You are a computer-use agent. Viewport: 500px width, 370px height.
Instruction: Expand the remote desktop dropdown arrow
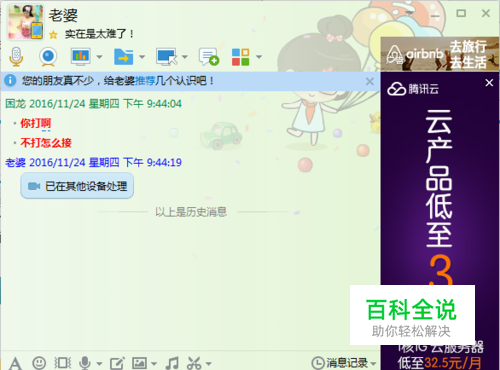tap(185, 57)
